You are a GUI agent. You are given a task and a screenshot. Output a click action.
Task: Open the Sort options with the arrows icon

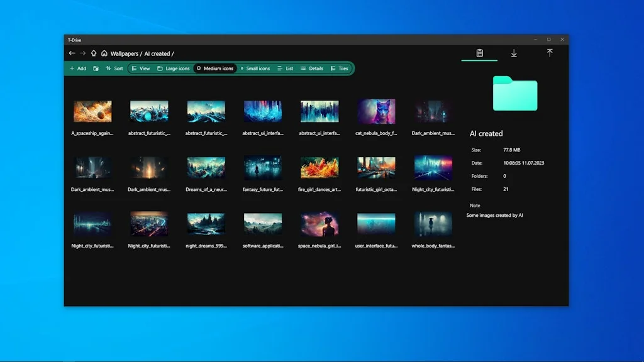[114, 69]
